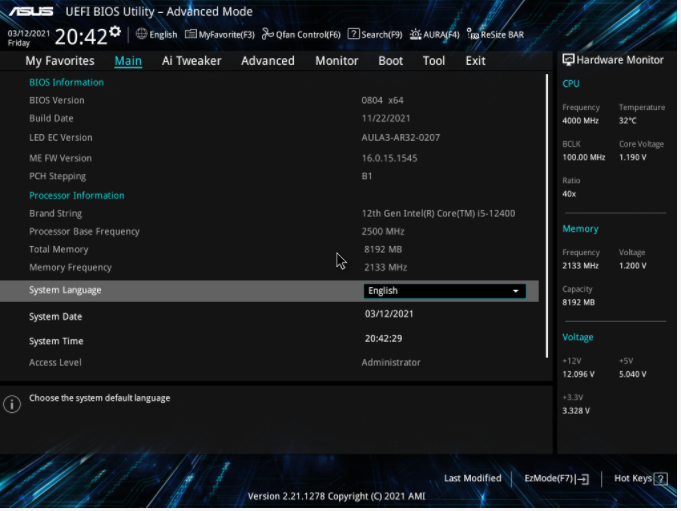Click the info icon in help area
The width and height of the screenshot is (681, 511).
pyautogui.click(x=12, y=404)
